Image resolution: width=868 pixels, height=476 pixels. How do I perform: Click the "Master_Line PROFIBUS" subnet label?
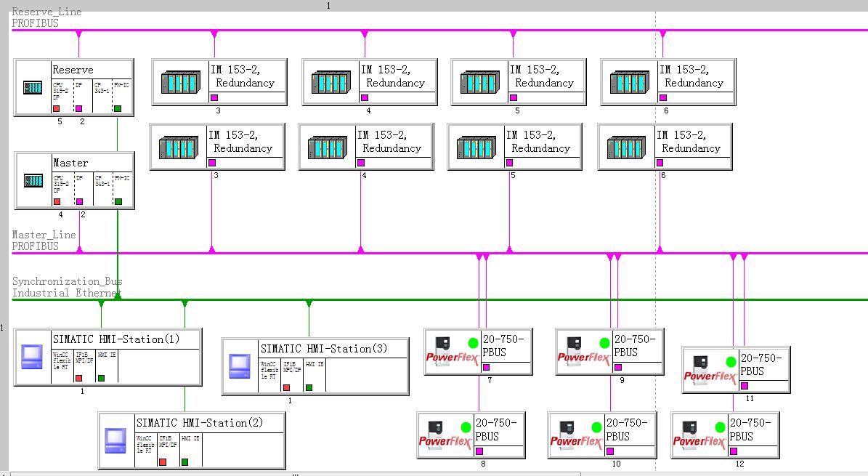(x=44, y=241)
